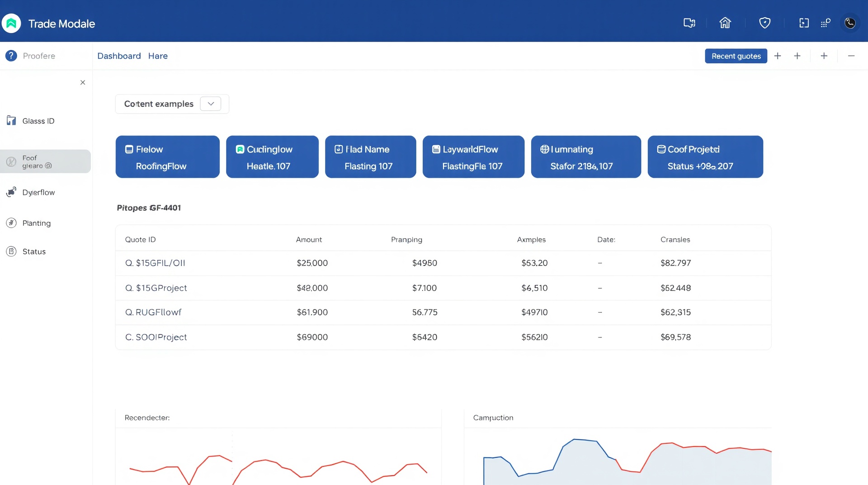The width and height of the screenshot is (868, 485).
Task: Click Cransles value $82.797
Action: click(675, 263)
